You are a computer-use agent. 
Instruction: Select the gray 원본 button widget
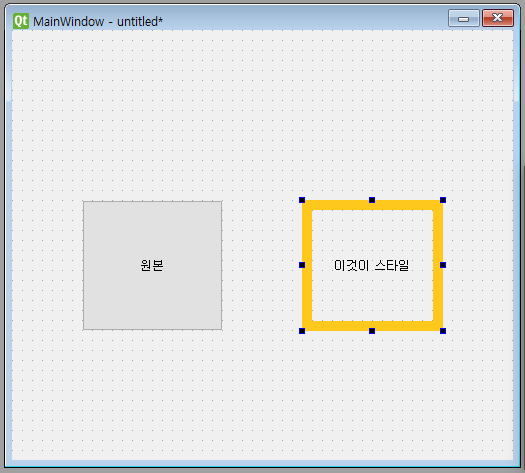tap(152, 265)
